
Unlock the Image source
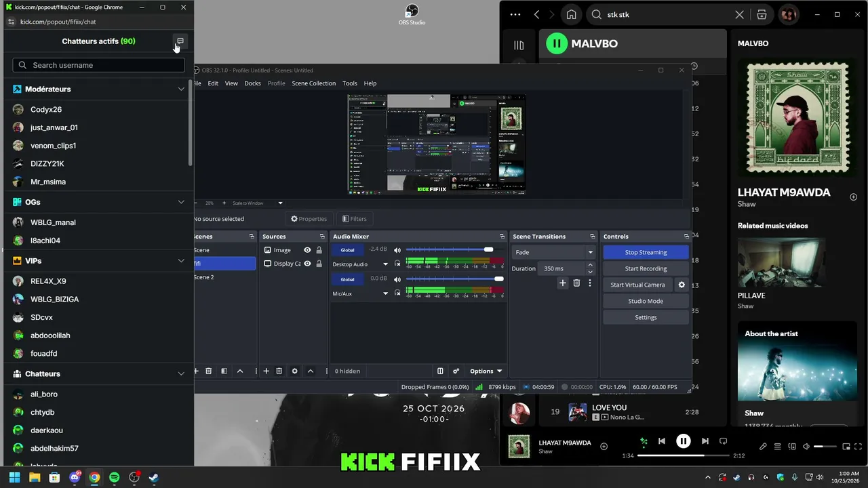coord(319,250)
